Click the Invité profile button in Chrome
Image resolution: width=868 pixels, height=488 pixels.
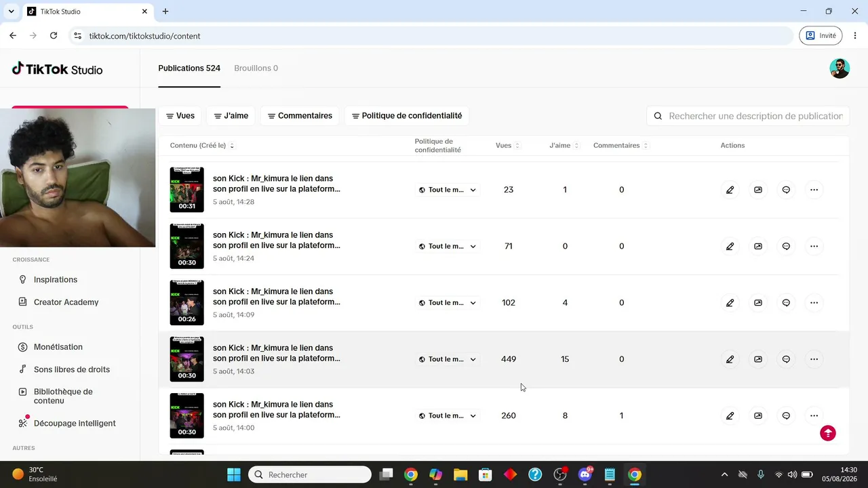tap(821, 36)
